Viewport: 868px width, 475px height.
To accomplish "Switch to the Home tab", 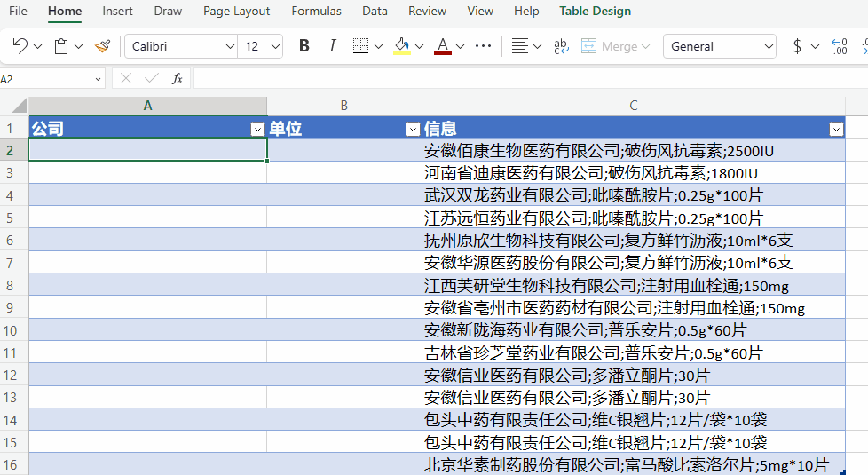I will [x=65, y=11].
